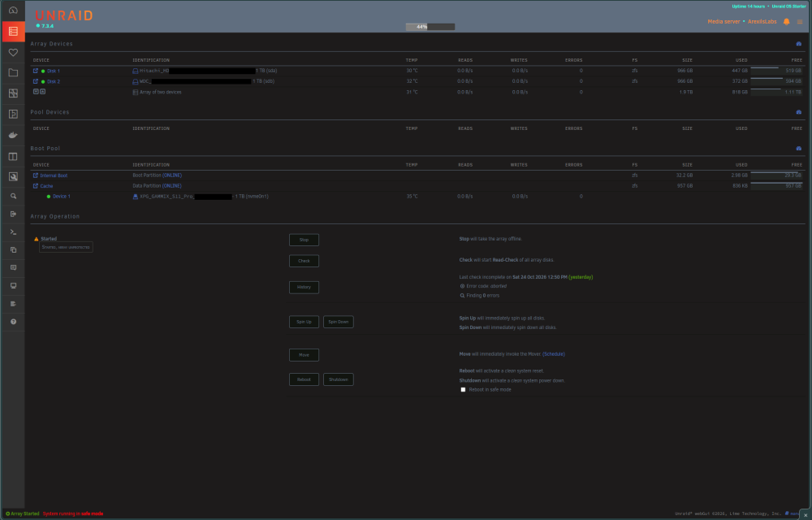This screenshot has width=812, height=520.
Task: Click the external-link icon beside Disk 1
Action: (x=36, y=71)
